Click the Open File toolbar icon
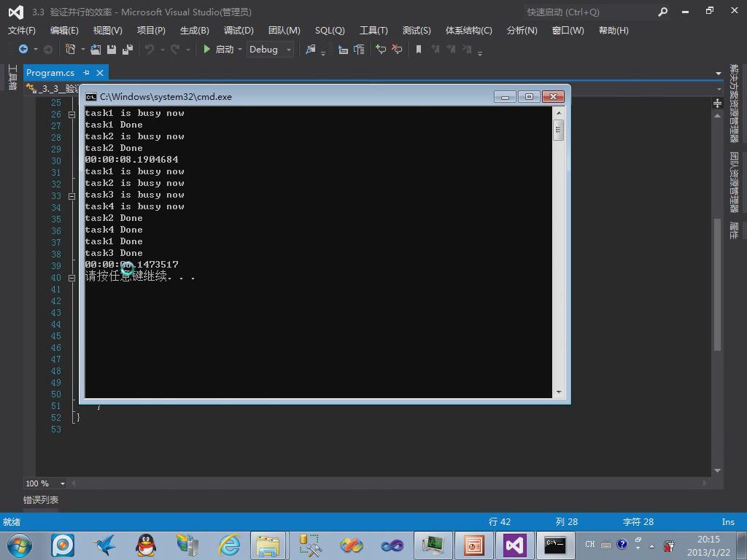The width and height of the screenshot is (747, 560). click(x=96, y=49)
